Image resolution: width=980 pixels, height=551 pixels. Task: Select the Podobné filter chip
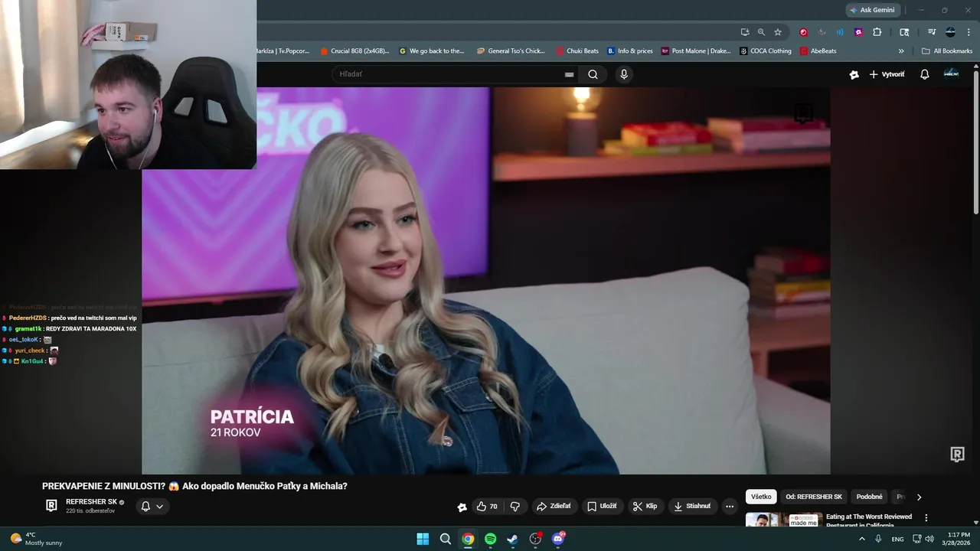click(x=869, y=497)
